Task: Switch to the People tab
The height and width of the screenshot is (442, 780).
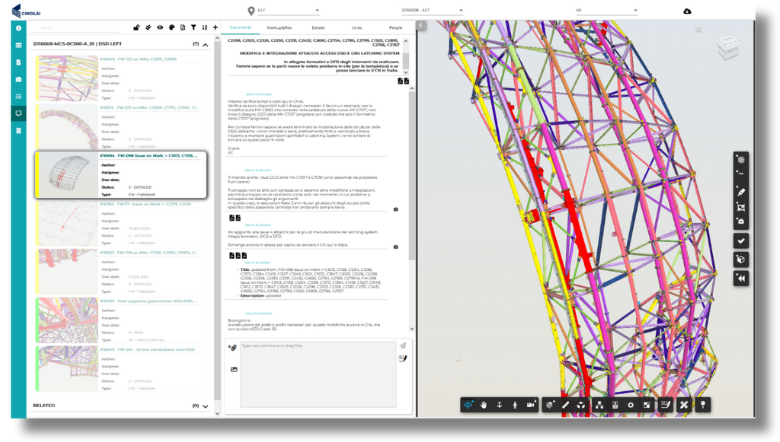Action: (x=395, y=28)
